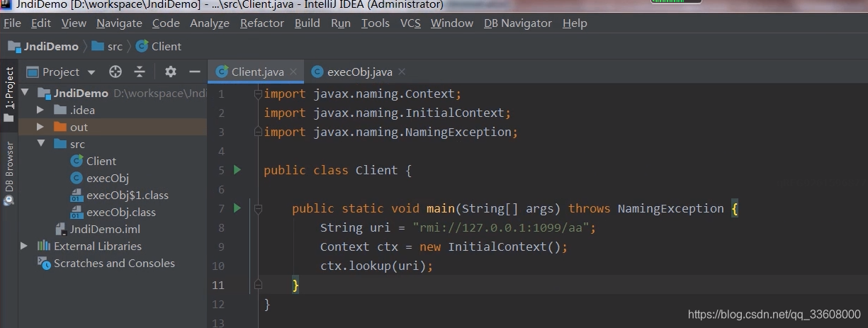
Task: Open the Tools menu
Action: pos(376,23)
